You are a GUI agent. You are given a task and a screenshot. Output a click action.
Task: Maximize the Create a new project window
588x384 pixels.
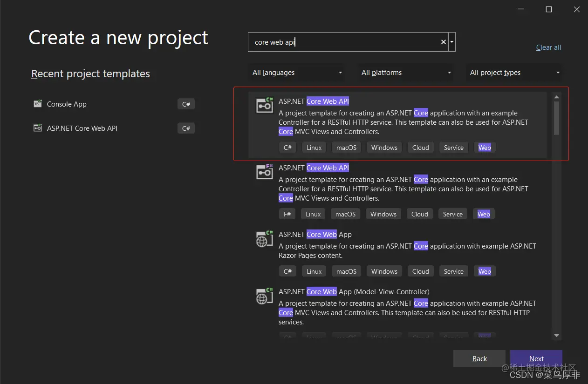pos(549,9)
